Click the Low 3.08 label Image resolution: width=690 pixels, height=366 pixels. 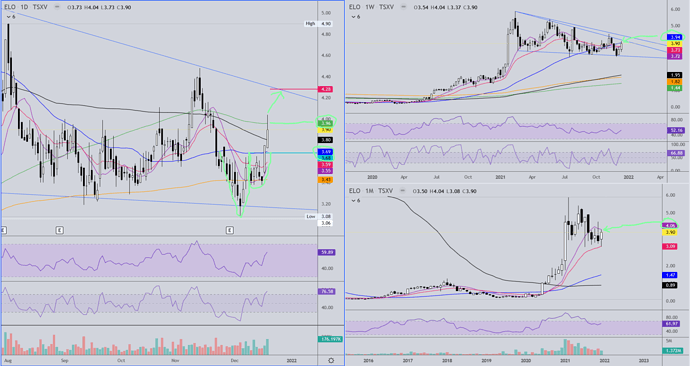[x=319, y=216]
